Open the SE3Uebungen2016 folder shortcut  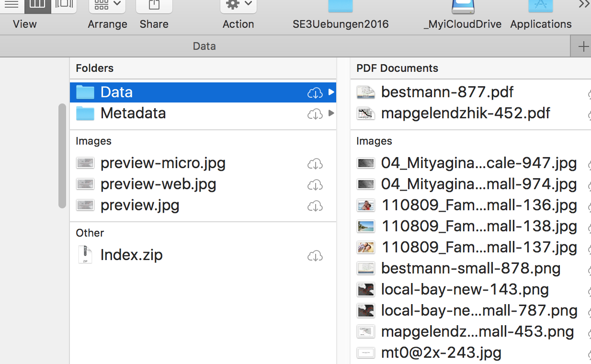click(x=341, y=7)
